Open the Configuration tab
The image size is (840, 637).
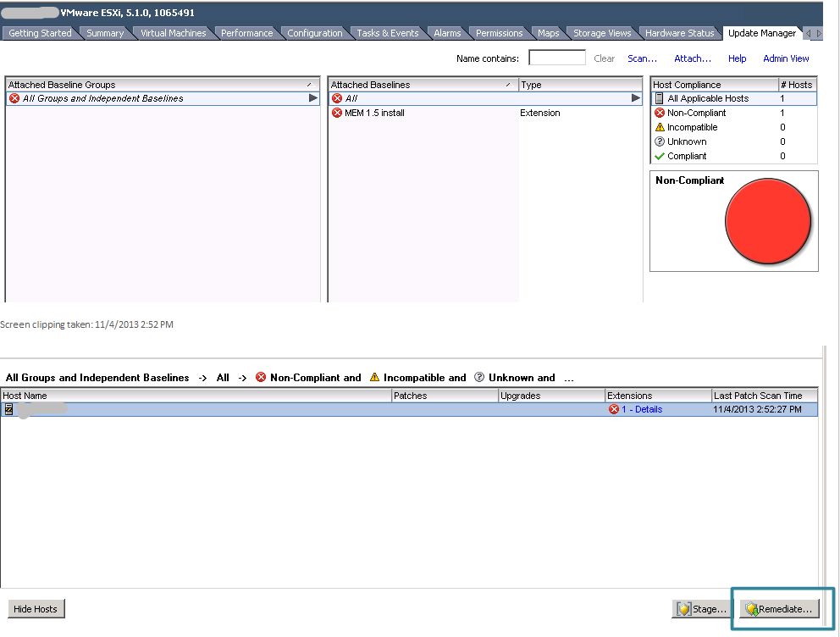(314, 33)
